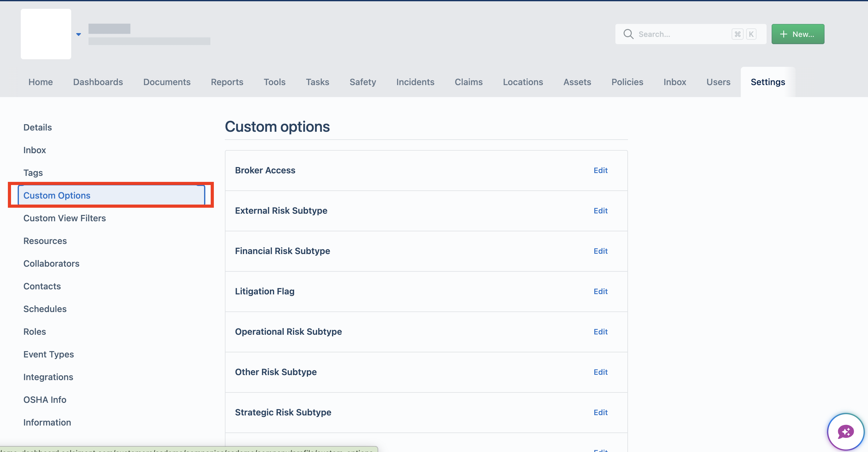Image resolution: width=868 pixels, height=452 pixels.
Task: Expand the company switcher dropdown arrow
Action: pyautogui.click(x=78, y=34)
